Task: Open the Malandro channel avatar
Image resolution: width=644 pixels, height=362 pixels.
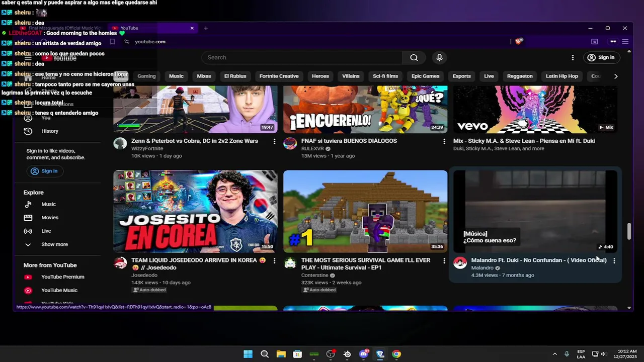Action: 460,263
